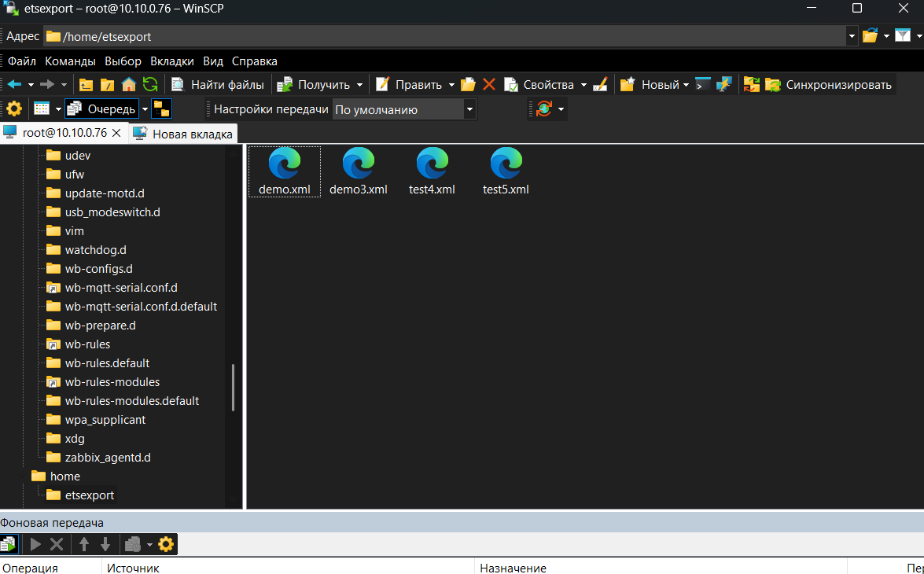Click the open directory icon beside address bar
The width and height of the screenshot is (924, 574).
[870, 36]
